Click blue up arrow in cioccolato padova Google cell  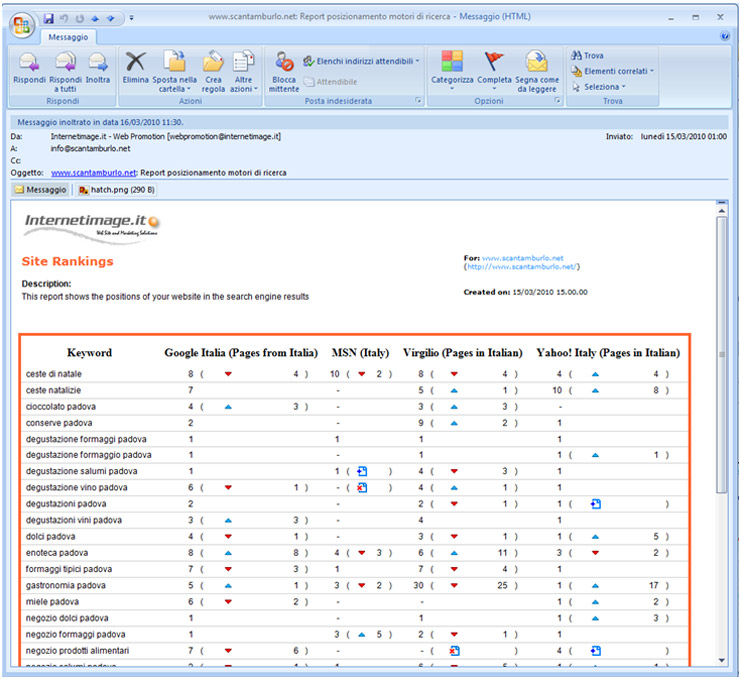pyautogui.click(x=228, y=407)
